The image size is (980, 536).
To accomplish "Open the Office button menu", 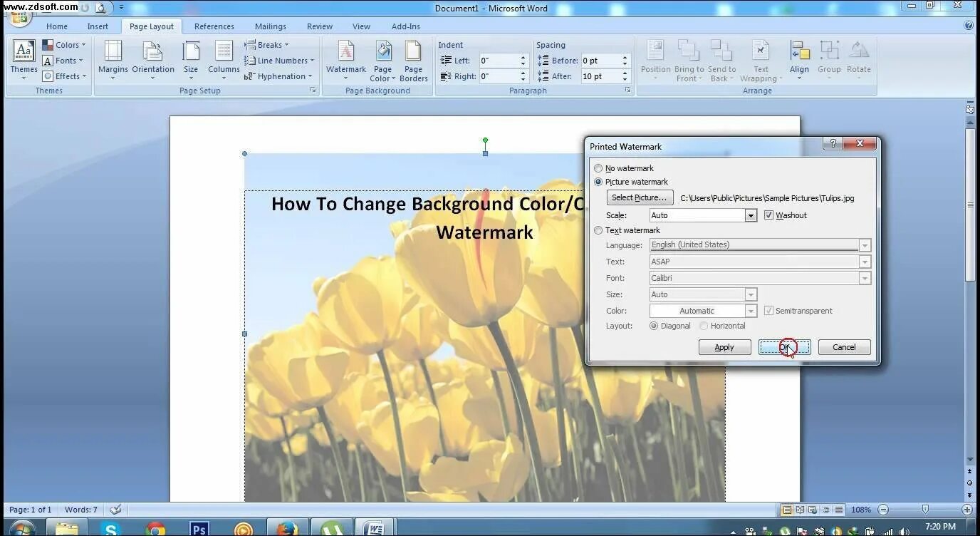I will (19, 17).
